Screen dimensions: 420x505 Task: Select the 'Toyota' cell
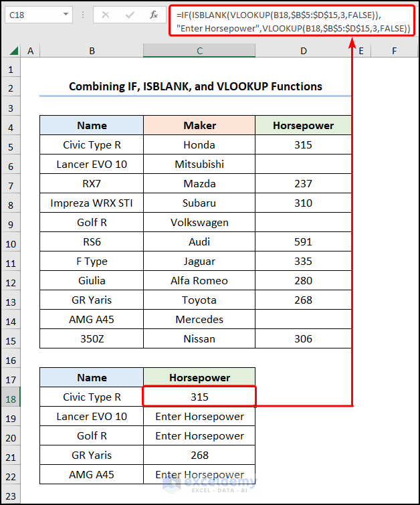pos(199,300)
